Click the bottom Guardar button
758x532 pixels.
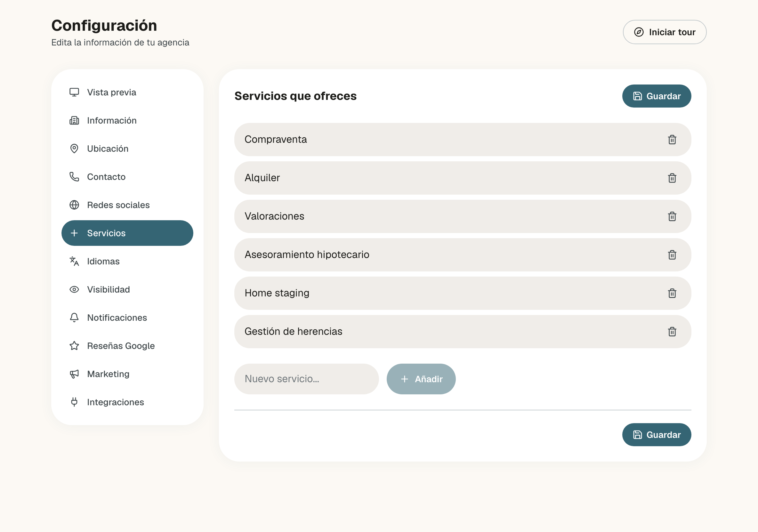(656, 435)
